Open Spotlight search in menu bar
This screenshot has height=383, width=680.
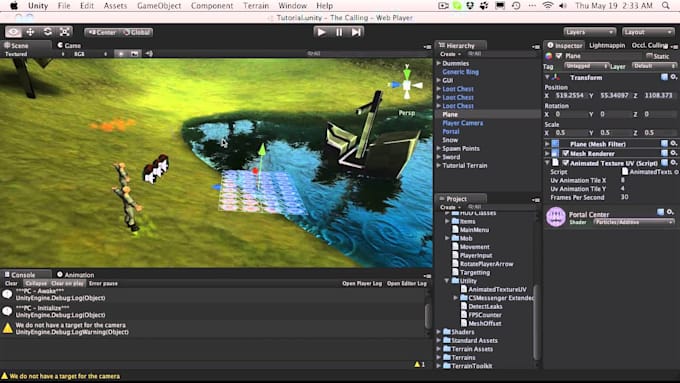(666, 6)
